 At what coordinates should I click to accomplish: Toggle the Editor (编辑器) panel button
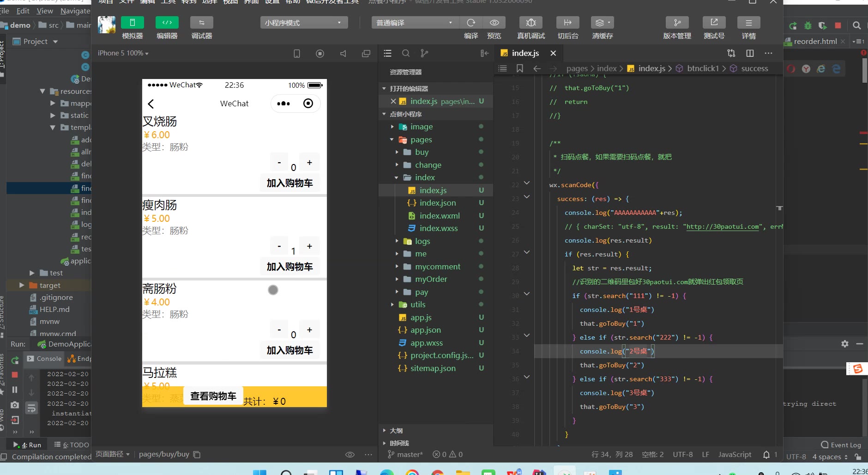pos(167,23)
